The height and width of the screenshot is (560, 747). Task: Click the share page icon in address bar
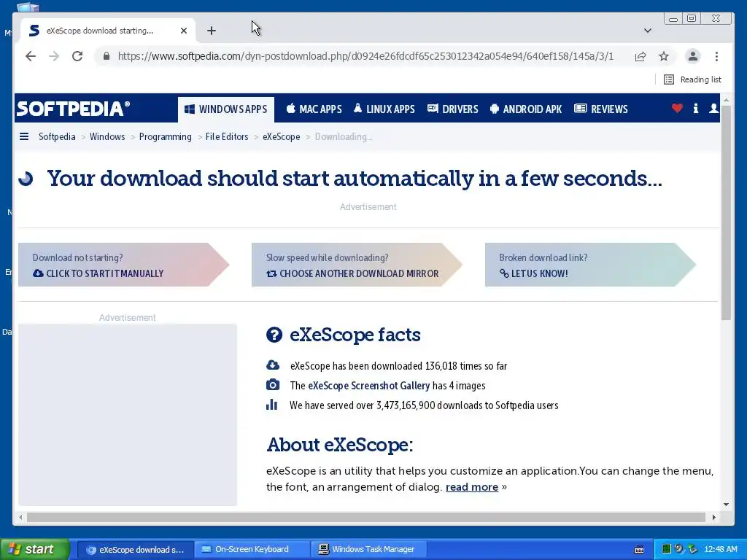coord(640,56)
